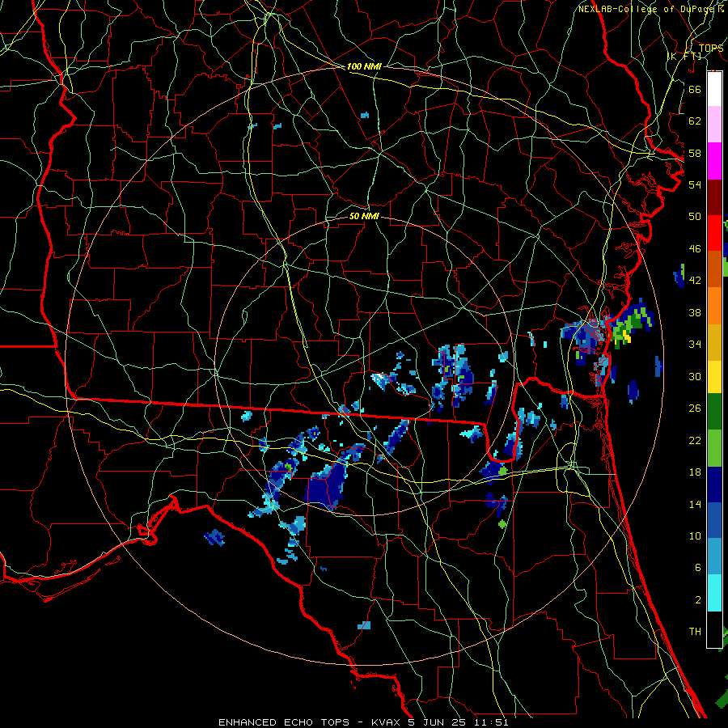Click the legend value "30"
Image resolution: width=728 pixels, height=728 pixels.
point(695,376)
